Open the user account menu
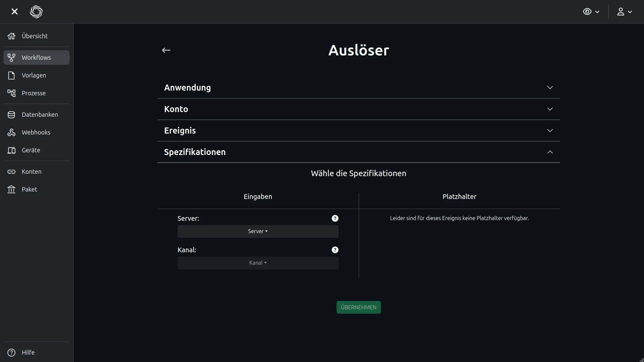The height and width of the screenshot is (362, 644). [624, 12]
